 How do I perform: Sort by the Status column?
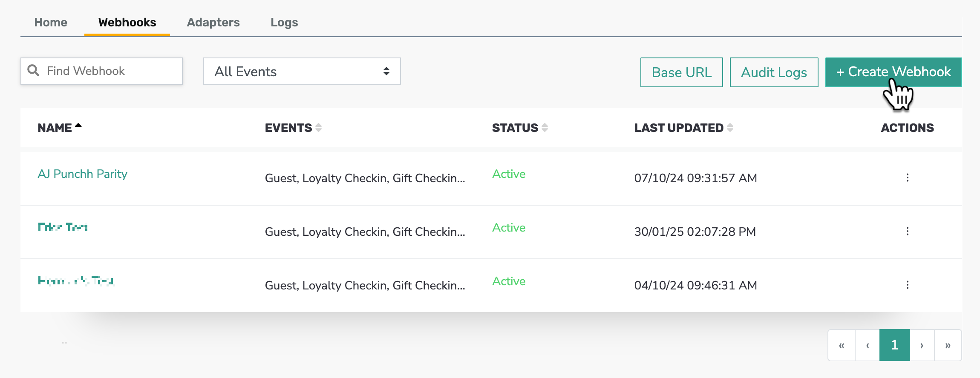point(520,128)
